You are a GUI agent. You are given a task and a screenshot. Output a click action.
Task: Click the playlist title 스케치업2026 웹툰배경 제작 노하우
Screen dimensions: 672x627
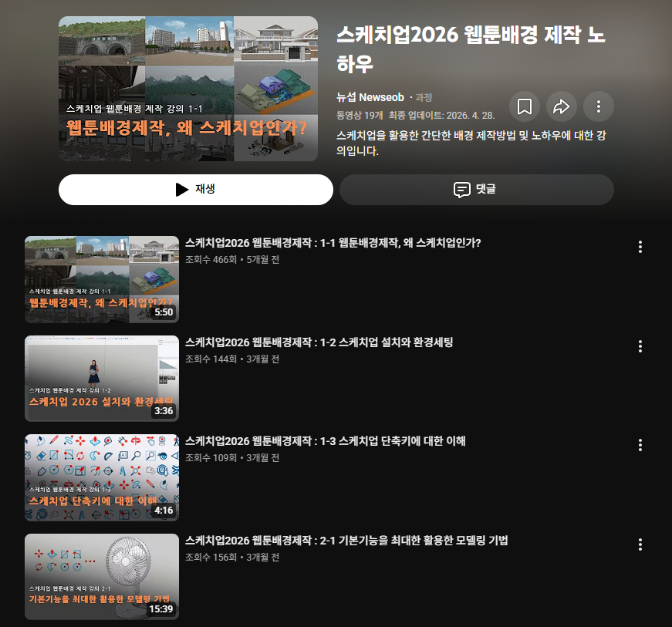pyautogui.click(x=471, y=49)
